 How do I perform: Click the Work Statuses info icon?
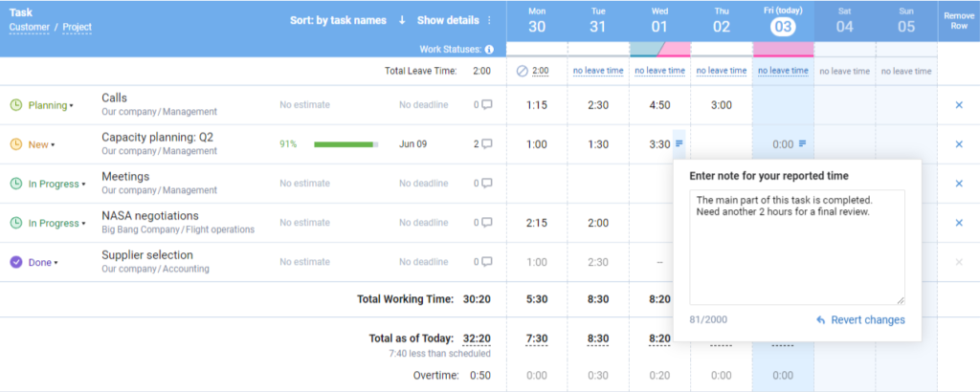(489, 50)
